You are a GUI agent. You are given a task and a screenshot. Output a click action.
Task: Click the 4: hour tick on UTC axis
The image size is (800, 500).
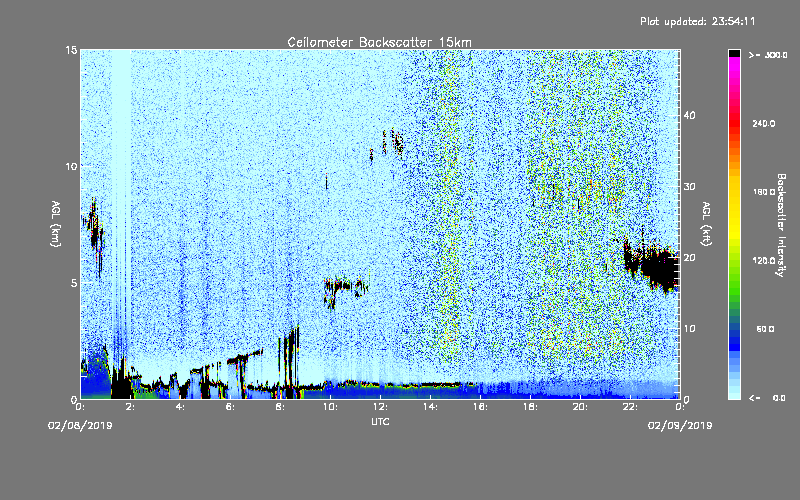click(x=181, y=407)
